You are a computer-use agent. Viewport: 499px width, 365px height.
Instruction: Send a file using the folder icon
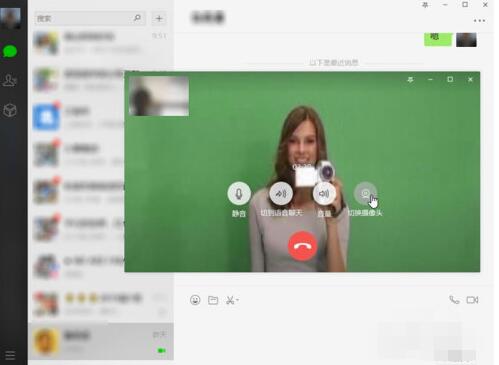(213, 300)
